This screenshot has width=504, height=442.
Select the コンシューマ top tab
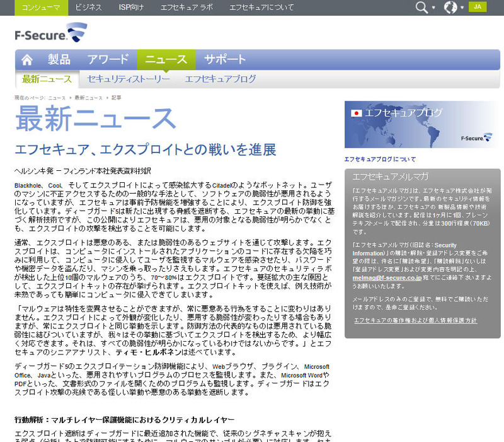pos(41,8)
